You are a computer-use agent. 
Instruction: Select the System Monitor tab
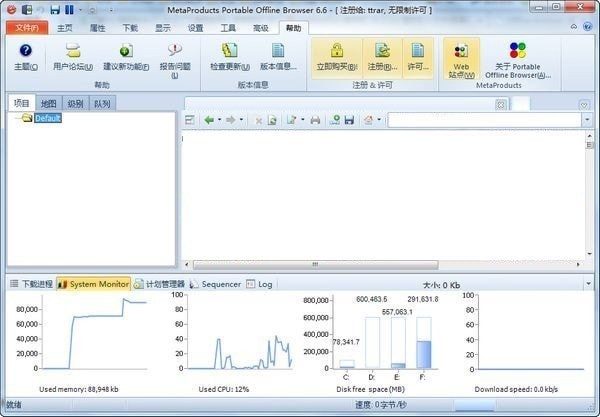tap(93, 284)
